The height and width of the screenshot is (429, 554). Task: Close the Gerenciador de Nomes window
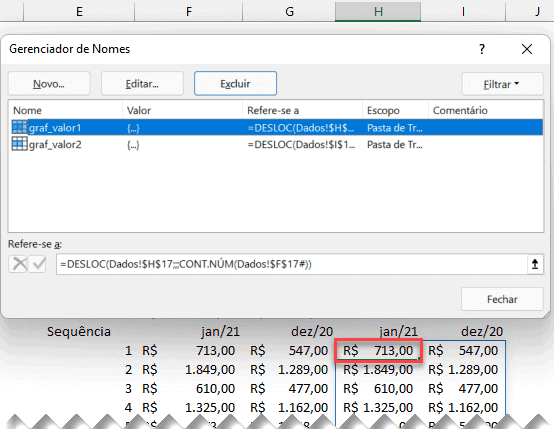527,49
